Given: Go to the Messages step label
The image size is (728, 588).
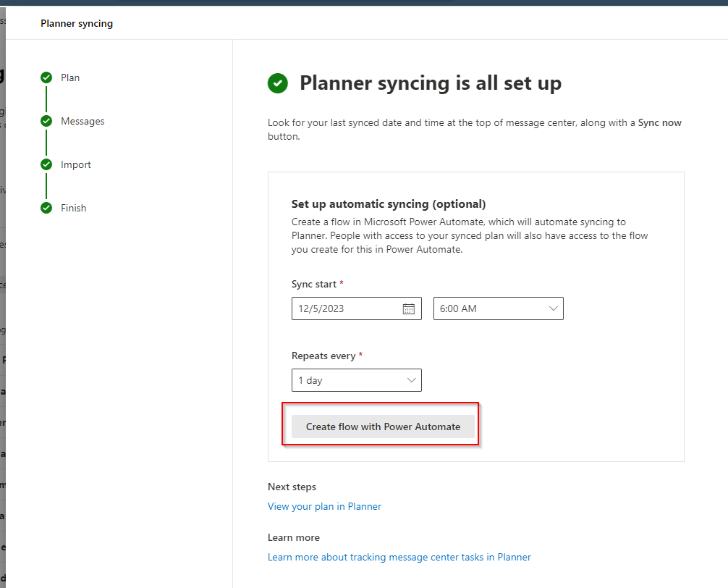Looking at the screenshot, I should point(82,121).
